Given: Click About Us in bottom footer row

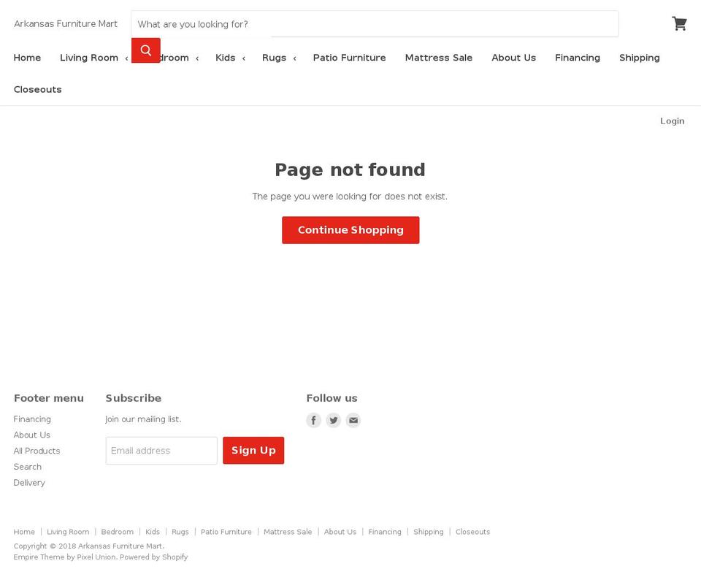Looking at the screenshot, I should (340, 532).
